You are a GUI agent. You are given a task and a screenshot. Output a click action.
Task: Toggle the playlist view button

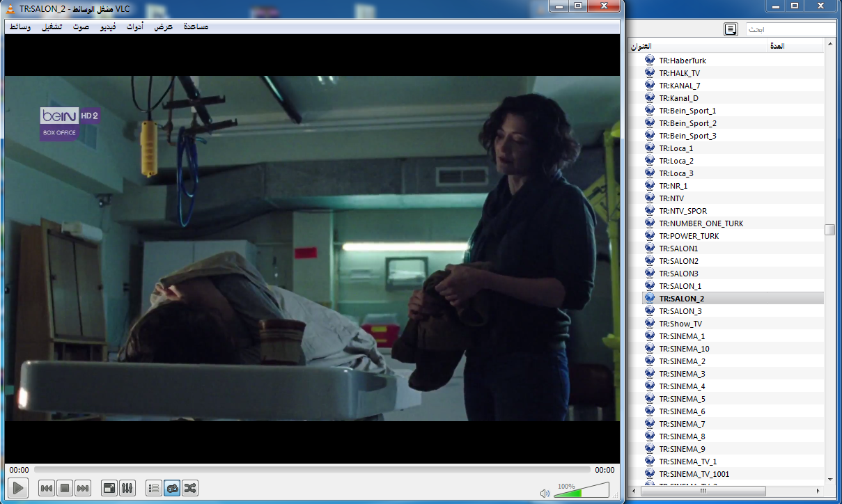154,488
